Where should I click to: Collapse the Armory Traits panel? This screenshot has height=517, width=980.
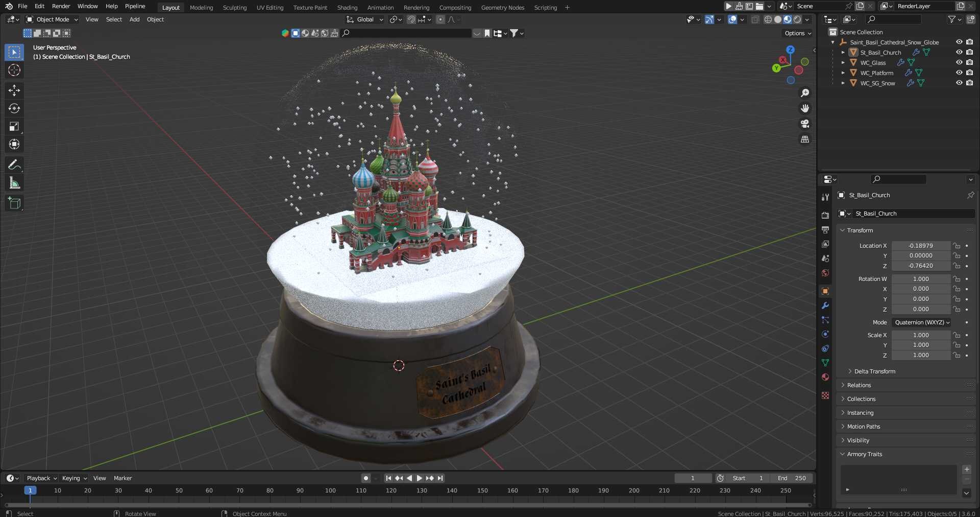(864, 454)
